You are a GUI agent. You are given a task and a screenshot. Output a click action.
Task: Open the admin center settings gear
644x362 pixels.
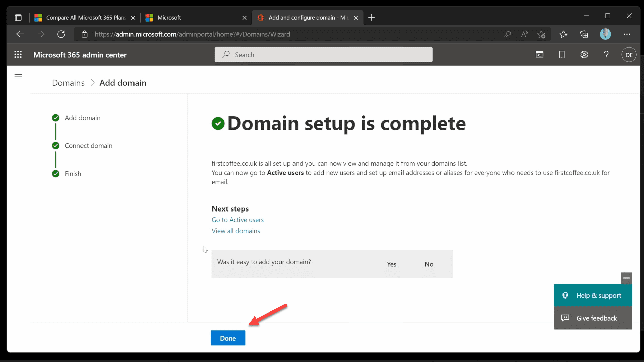coord(584,54)
